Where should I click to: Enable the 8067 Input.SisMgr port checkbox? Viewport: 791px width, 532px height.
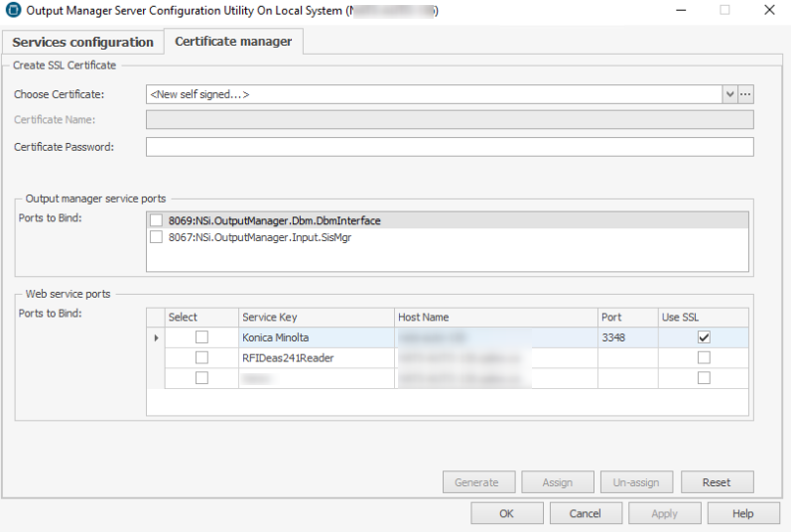[156, 237]
